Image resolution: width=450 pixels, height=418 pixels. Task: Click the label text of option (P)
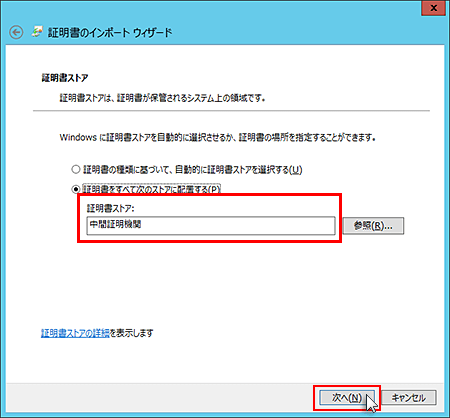pos(151,189)
